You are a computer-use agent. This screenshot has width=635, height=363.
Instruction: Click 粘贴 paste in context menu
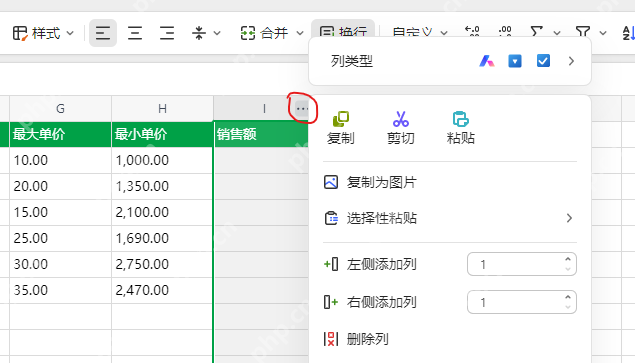(x=460, y=128)
